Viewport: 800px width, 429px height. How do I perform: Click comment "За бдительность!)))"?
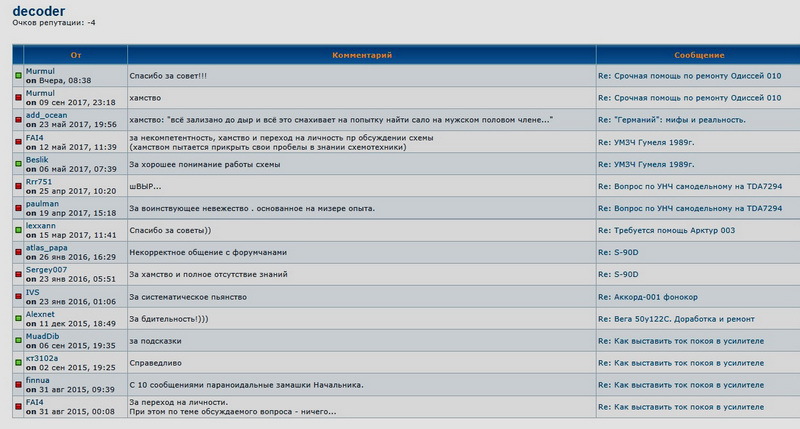tap(168, 318)
